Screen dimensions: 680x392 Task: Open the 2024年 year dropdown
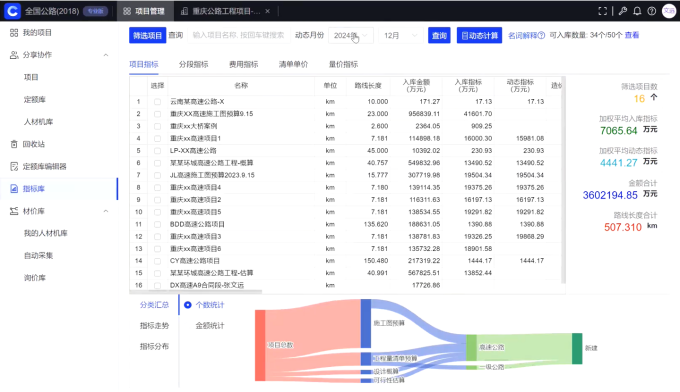point(351,36)
